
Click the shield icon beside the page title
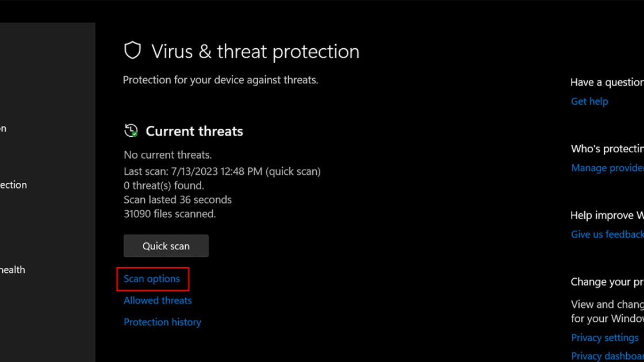click(x=133, y=51)
